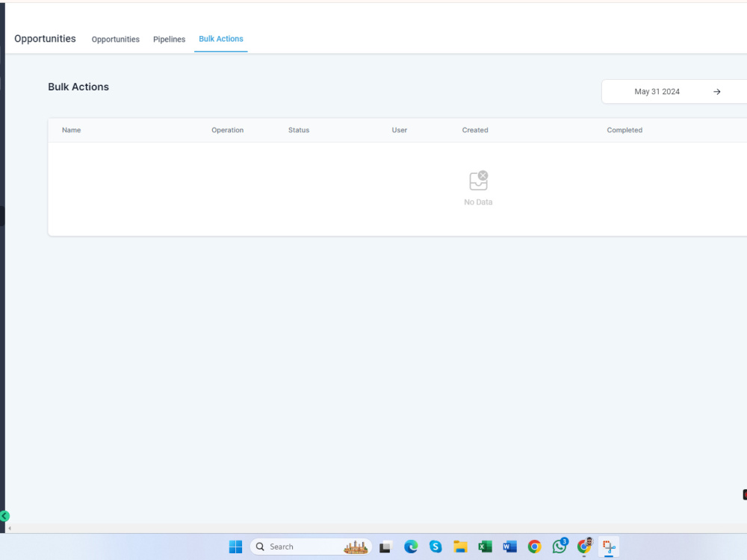Open Task View from the taskbar
This screenshot has width=747, height=560.
385,547
